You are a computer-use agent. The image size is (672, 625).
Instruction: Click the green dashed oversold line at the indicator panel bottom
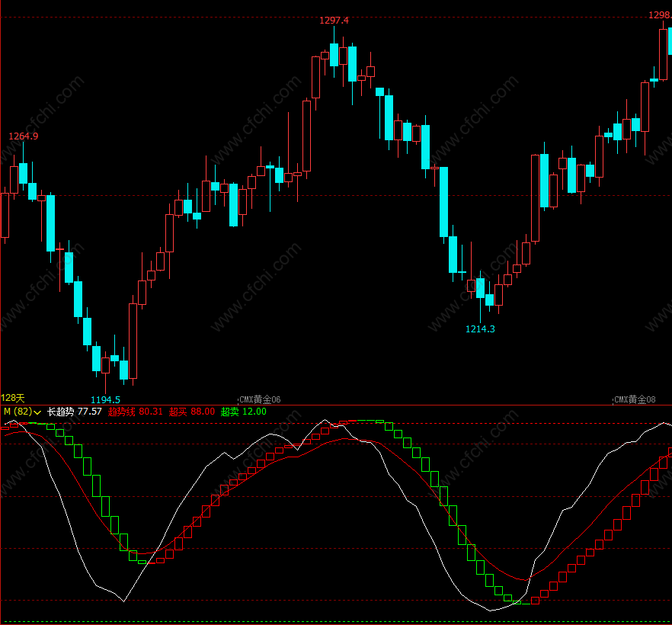336,622
